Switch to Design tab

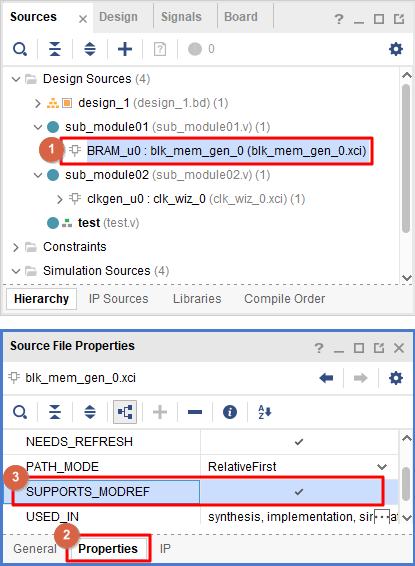click(x=118, y=17)
